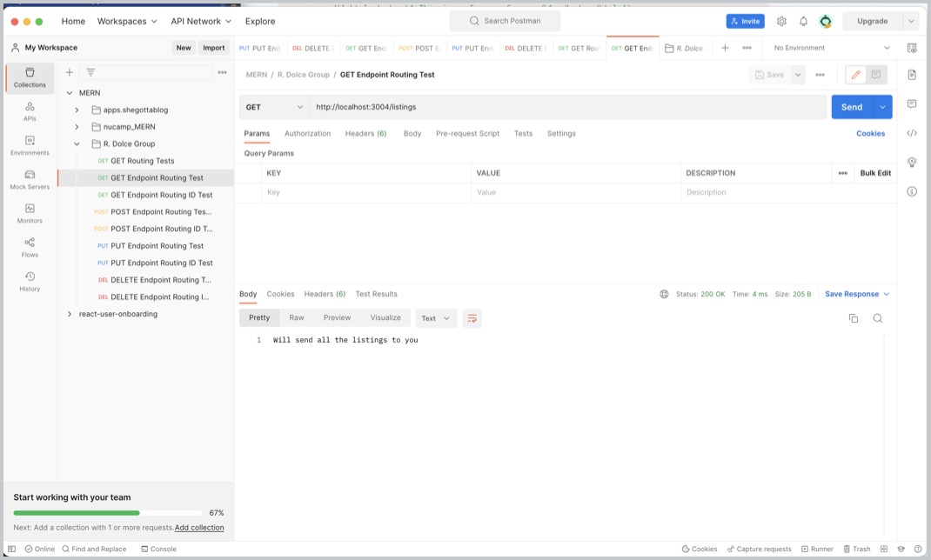Image resolution: width=931 pixels, height=560 pixels.
Task: Open the Cookies link near Send
Action: [870, 133]
